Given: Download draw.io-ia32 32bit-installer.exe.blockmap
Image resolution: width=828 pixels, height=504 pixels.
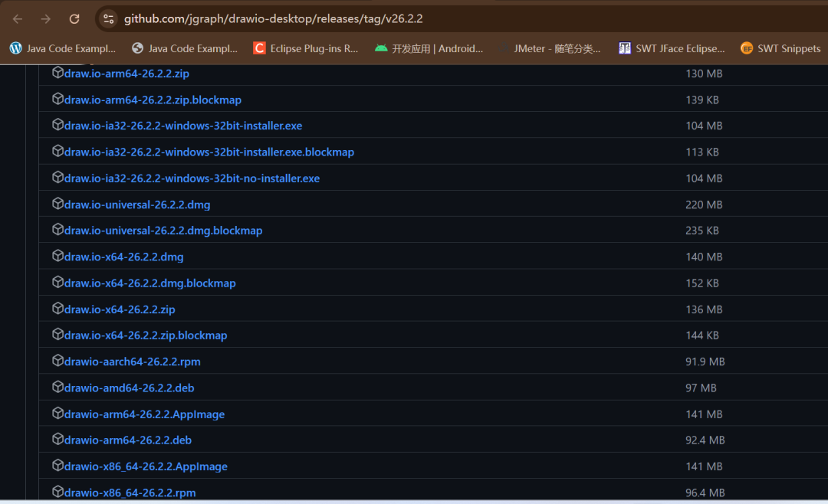Looking at the screenshot, I should pyautogui.click(x=209, y=152).
